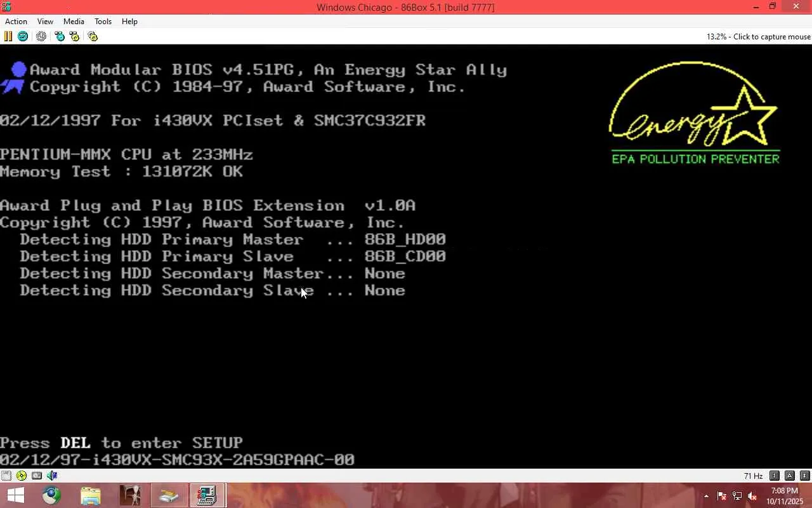The width and height of the screenshot is (812, 508).
Task: Open Action Center flag tray icon
Action: 721,496
